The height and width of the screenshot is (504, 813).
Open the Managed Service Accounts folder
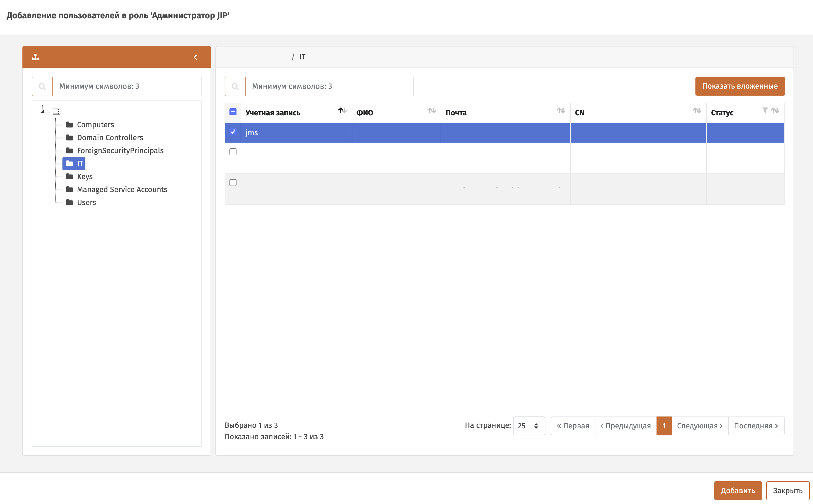point(122,190)
